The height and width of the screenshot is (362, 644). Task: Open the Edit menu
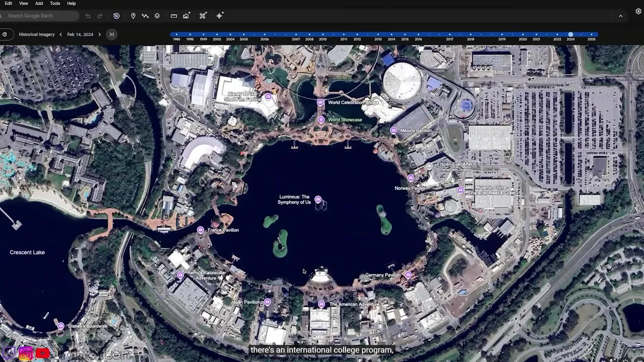tap(8, 4)
